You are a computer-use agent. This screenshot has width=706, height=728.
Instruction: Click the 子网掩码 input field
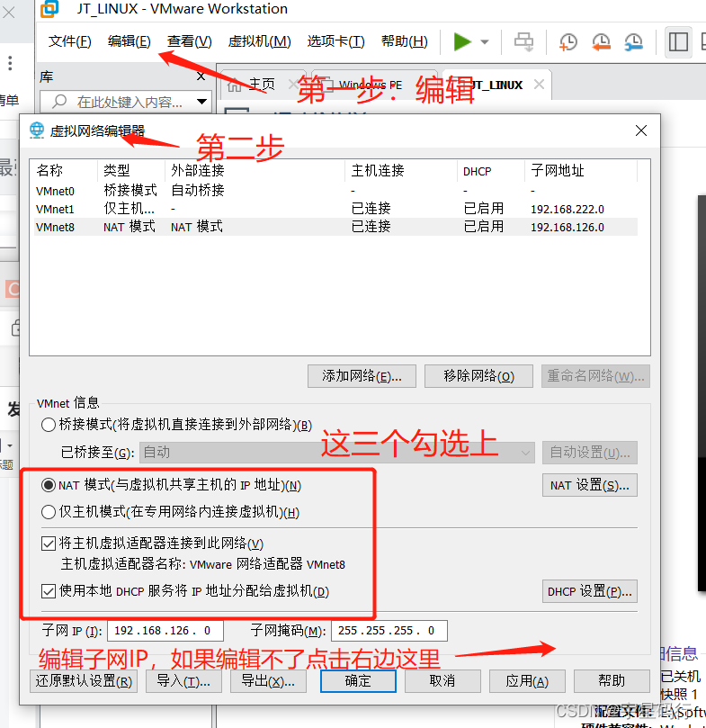point(389,631)
